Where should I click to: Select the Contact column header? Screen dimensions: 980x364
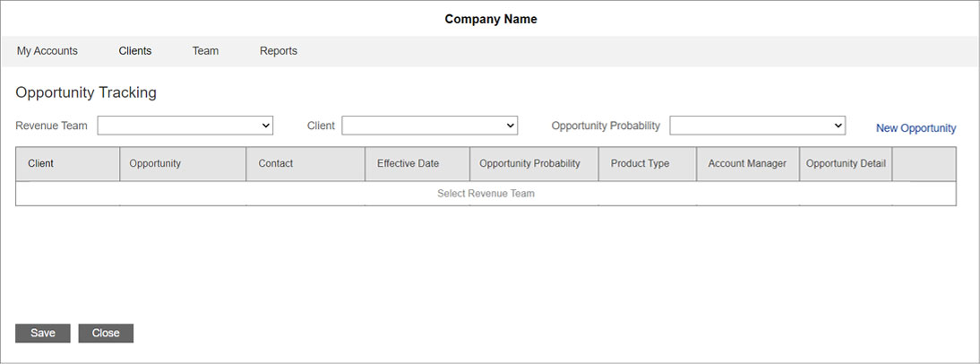point(276,164)
